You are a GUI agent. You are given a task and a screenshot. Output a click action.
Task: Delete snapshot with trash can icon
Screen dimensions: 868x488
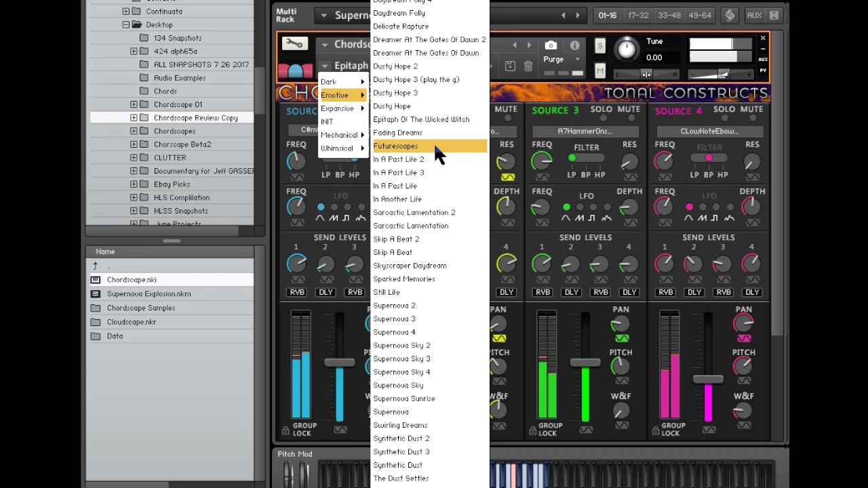528,66
